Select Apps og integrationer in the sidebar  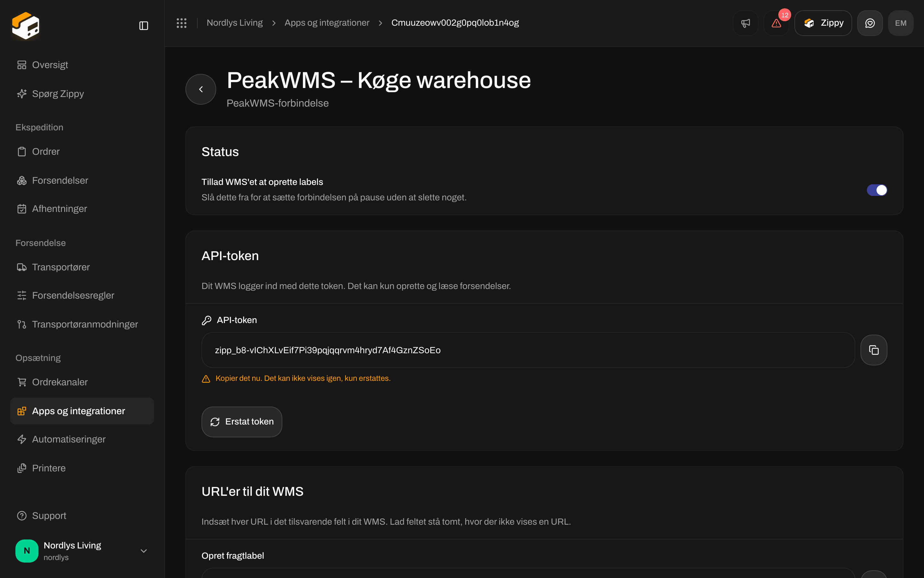82,411
